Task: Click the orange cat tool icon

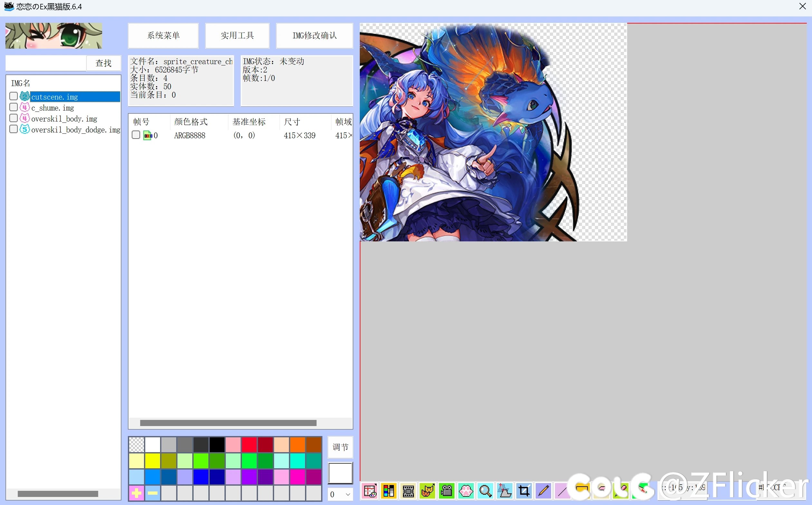Action: 427,490
